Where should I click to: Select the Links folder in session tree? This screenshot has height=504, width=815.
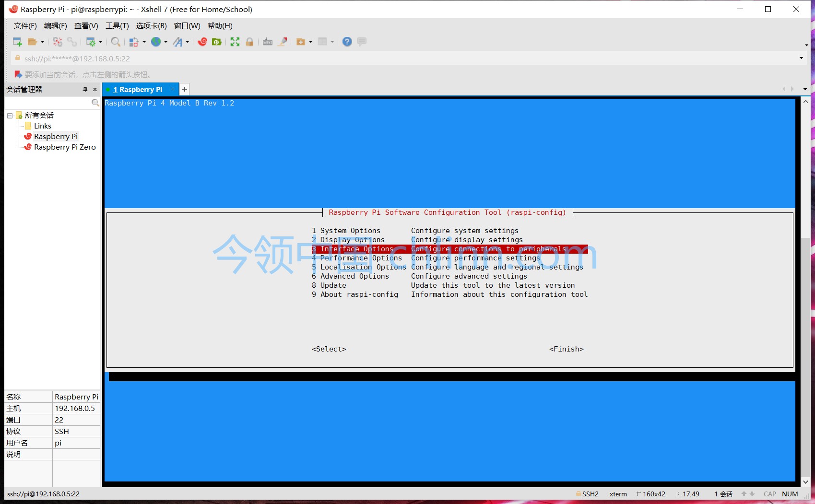tap(43, 126)
